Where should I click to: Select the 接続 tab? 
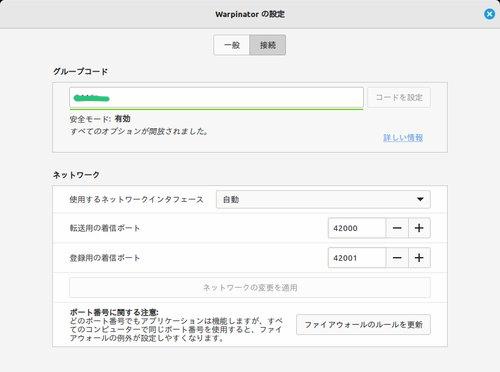268,45
